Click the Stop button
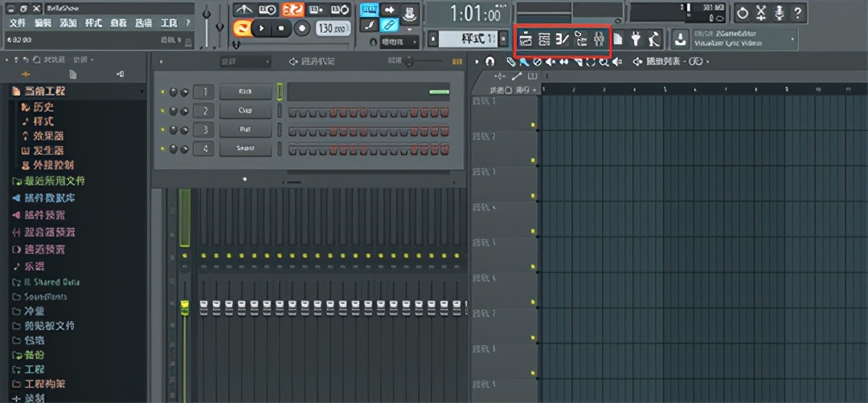Screen dimensions: 868x403 point(282,27)
